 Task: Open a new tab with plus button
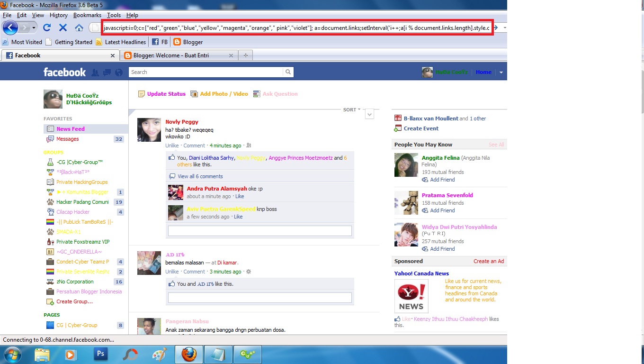coord(246,55)
